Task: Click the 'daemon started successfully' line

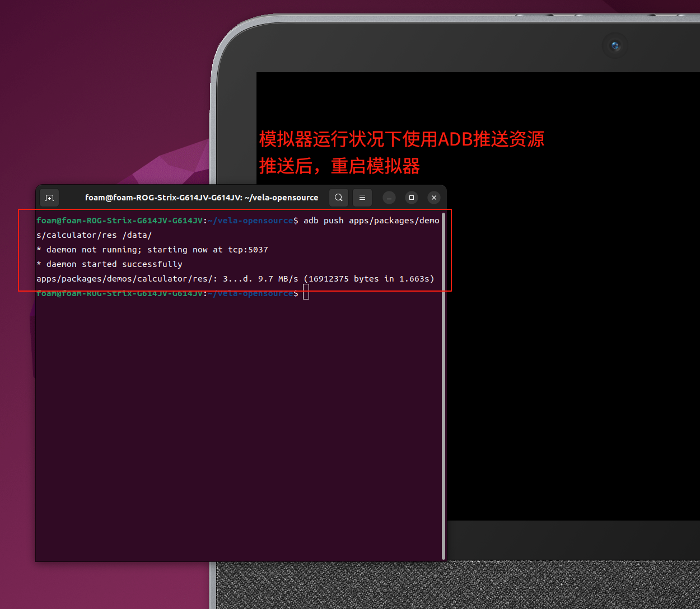Action: tap(109, 264)
